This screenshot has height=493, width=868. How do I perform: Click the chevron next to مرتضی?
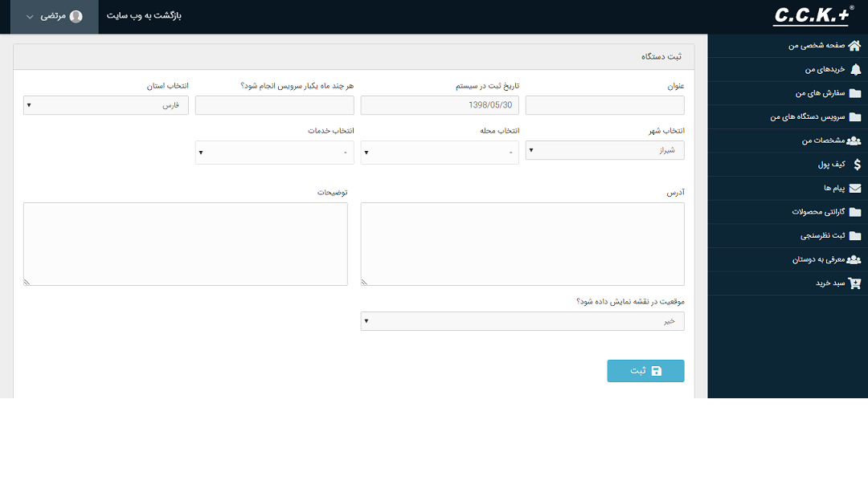30,17
